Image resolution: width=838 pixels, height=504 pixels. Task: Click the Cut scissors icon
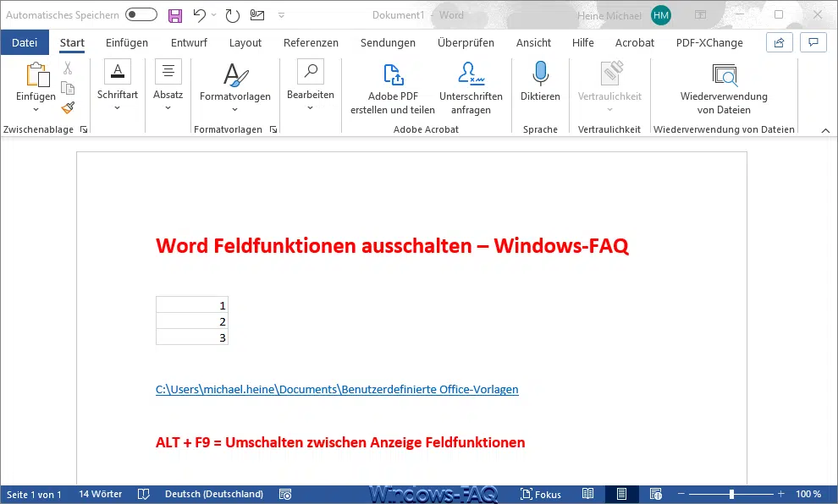click(x=68, y=68)
